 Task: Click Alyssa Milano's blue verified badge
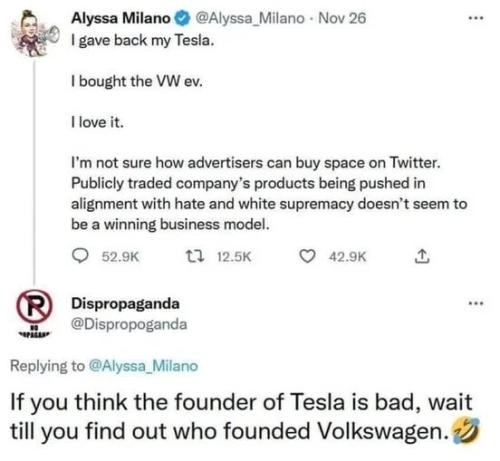(182, 18)
